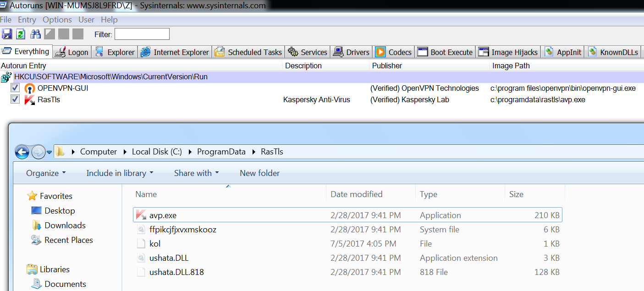Open the Include in library dropdown

120,173
